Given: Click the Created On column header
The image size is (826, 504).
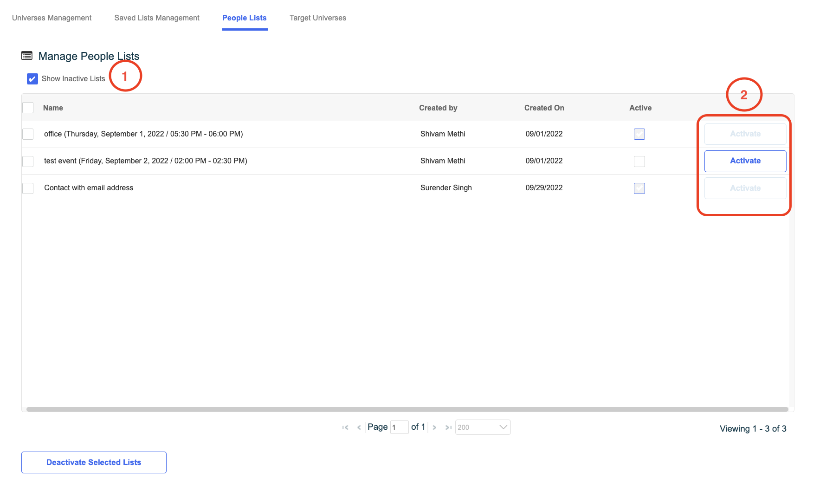Looking at the screenshot, I should (x=544, y=108).
